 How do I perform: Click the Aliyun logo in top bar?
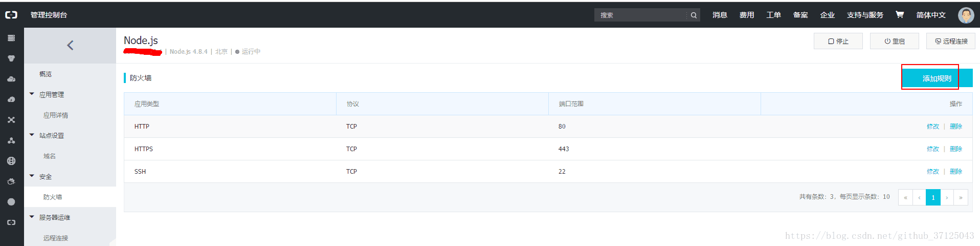[11, 15]
